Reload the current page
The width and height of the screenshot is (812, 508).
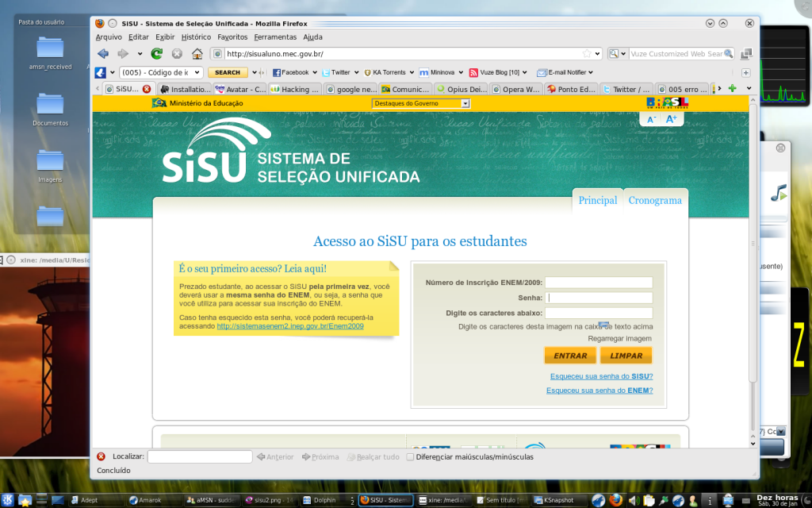[155, 53]
